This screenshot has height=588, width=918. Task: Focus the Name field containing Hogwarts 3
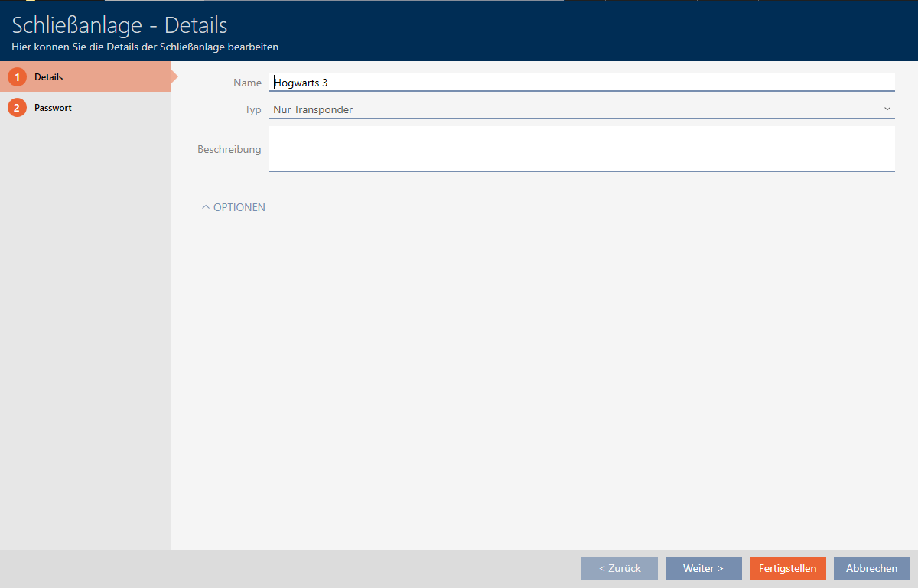(x=581, y=83)
